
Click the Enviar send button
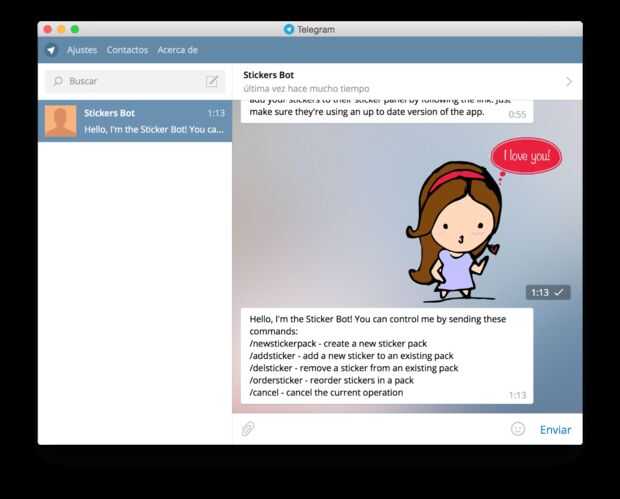tap(556, 430)
